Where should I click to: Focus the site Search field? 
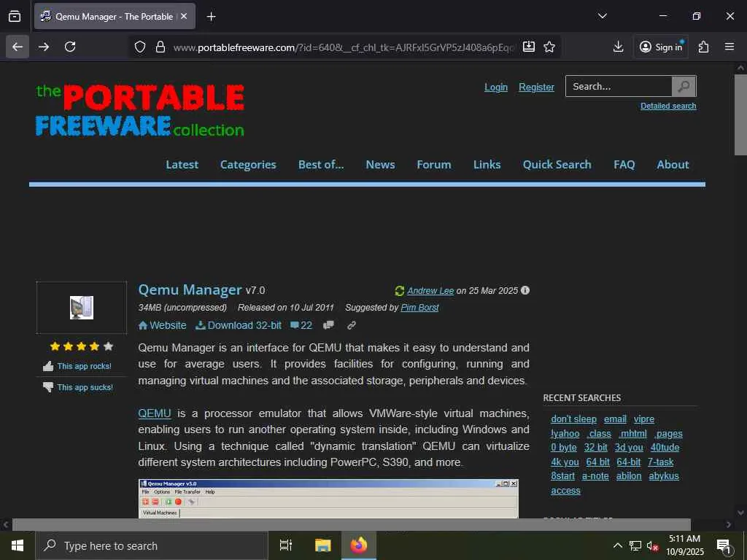(619, 86)
